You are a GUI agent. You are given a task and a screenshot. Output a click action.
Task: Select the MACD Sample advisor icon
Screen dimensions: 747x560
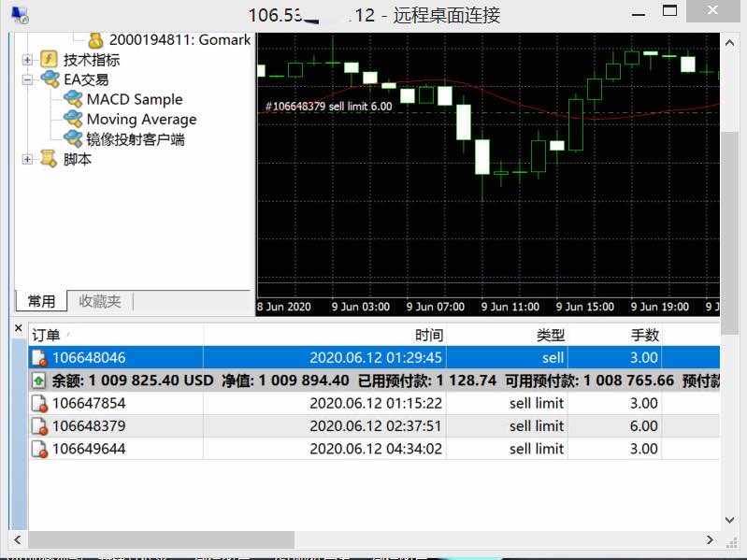(x=73, y=99)
